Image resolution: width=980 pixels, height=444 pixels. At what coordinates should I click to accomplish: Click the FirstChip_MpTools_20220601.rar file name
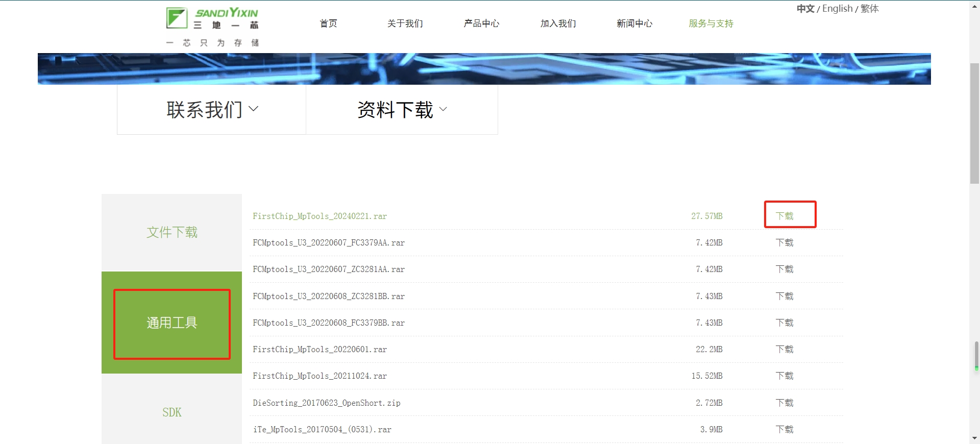320,350
